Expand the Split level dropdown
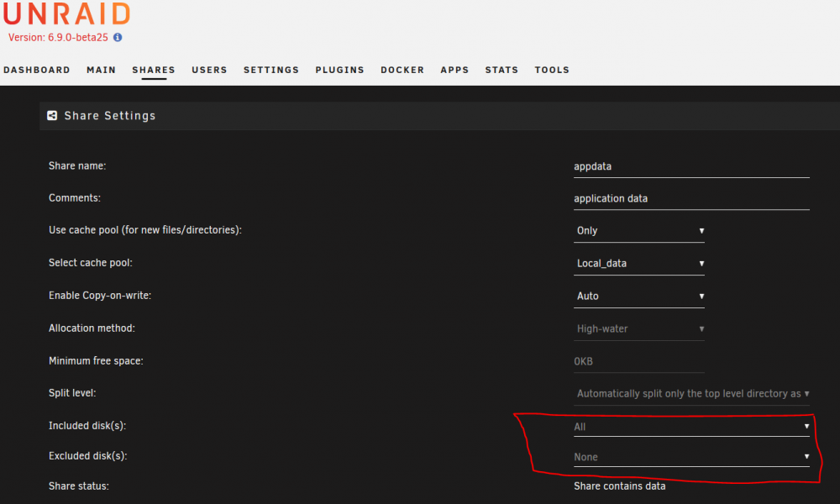The width and height of the screenshot is (840, 504). (x=691, y=394)
